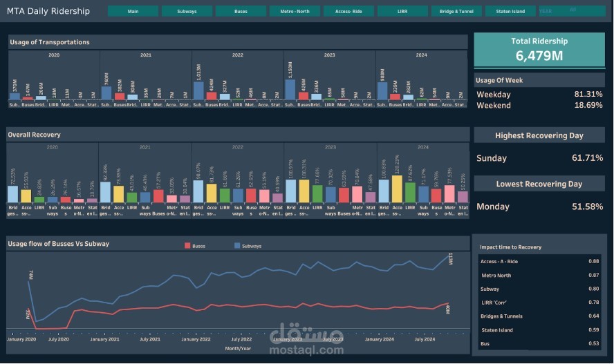Click the 74M subway line start label
The width and height of the screenshot is (614, 364).
[31, 274]
